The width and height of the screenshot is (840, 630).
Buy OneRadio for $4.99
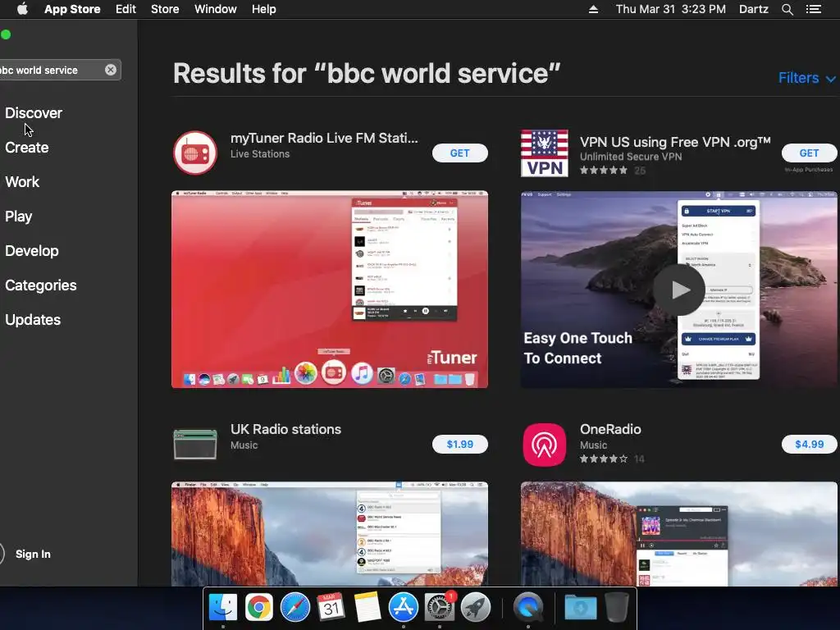[809, 444]
